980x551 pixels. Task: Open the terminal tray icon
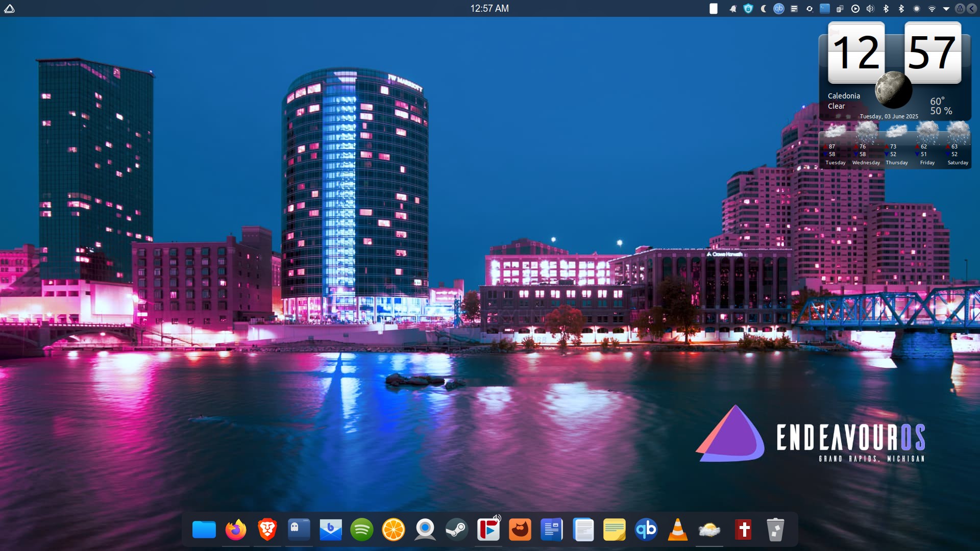tap(825, 9)
